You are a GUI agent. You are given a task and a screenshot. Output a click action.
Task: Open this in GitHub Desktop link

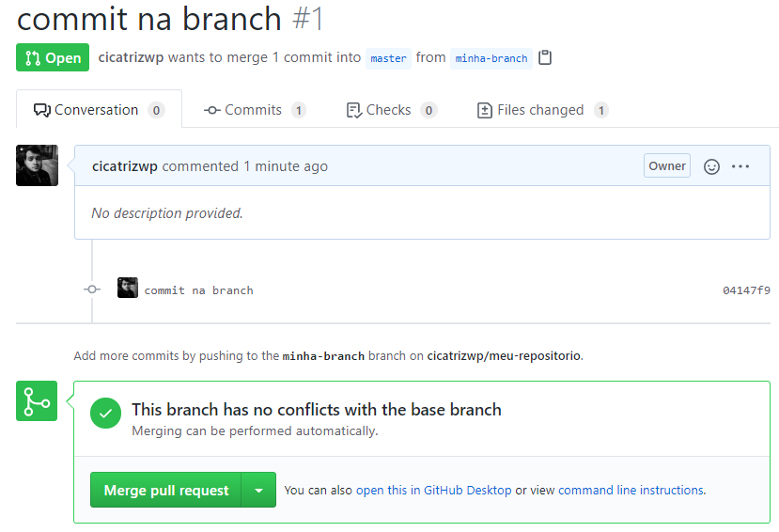[434, 491]
